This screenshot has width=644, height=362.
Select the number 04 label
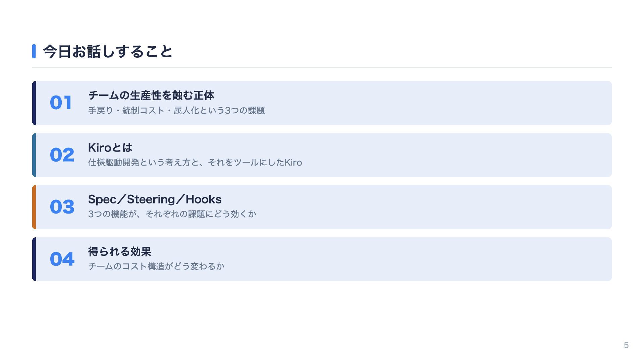click(62, 259)
